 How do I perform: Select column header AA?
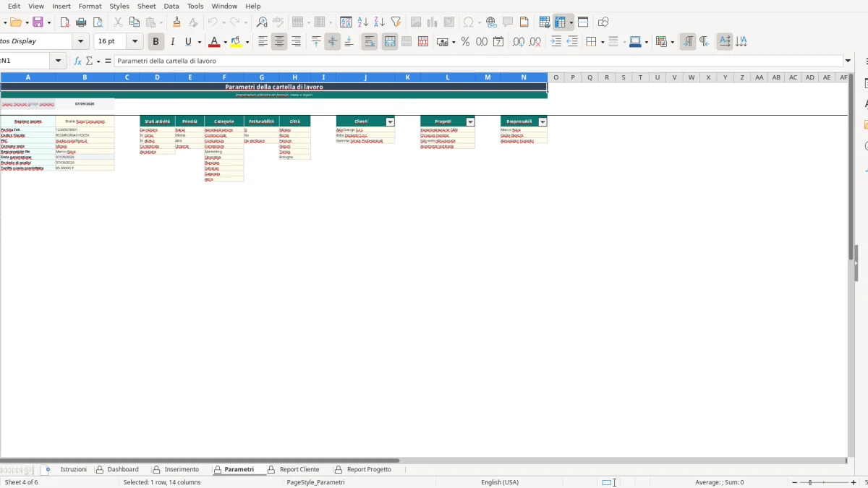pyautogui.click(x=759, y=77)
